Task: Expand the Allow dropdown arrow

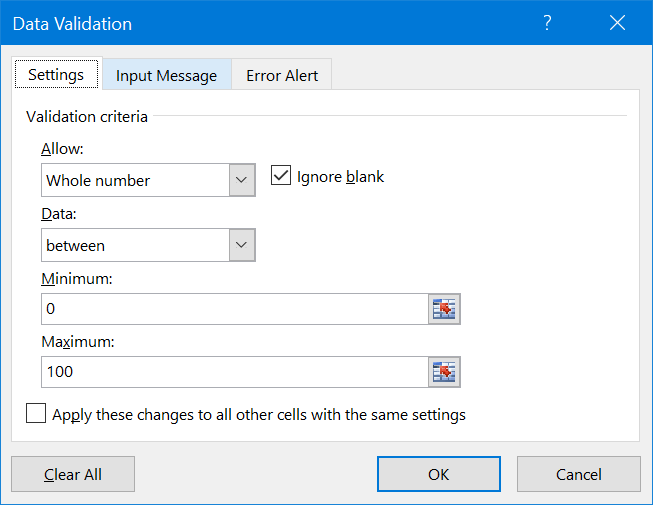Action: coord(242,181)
